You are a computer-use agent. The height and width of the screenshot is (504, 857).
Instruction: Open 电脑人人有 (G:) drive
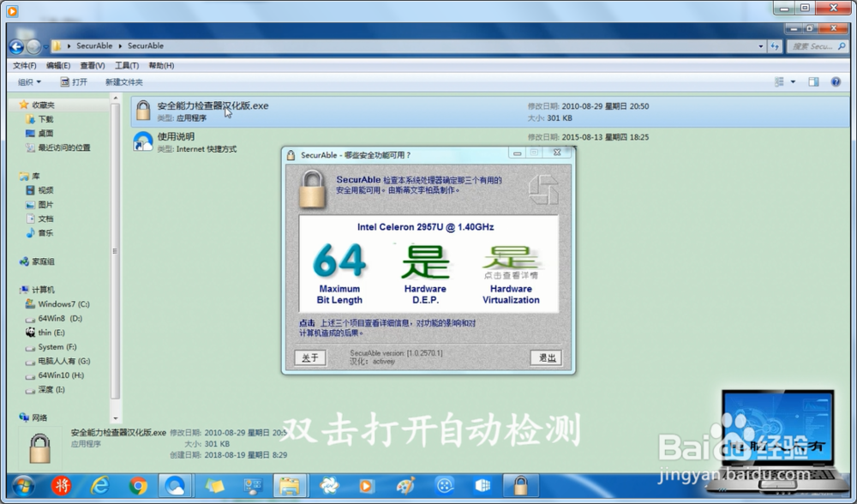pyautogui.click(x=58, y=361)
